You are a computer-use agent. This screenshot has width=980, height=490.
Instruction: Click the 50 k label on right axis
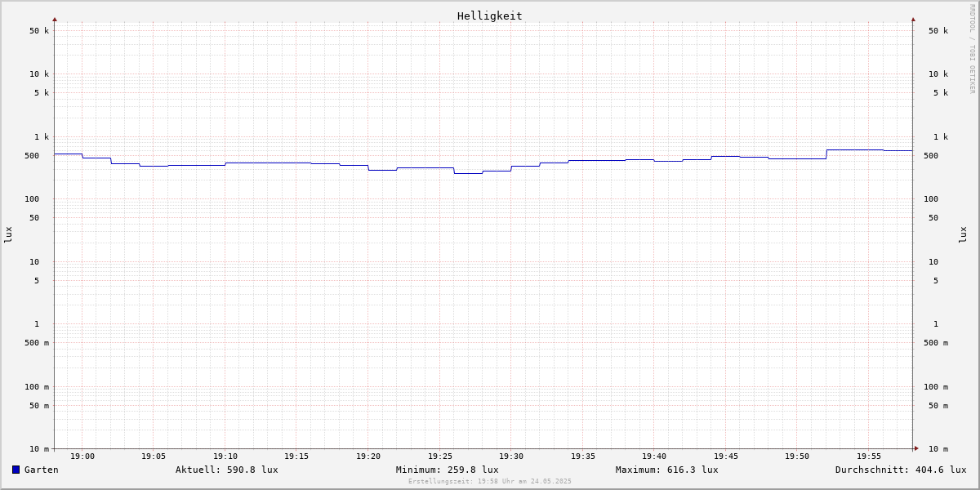[x=938, y=31]
